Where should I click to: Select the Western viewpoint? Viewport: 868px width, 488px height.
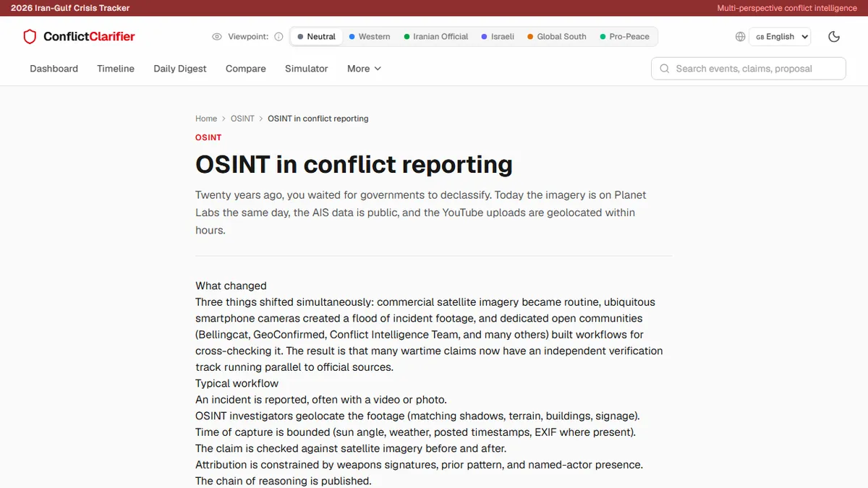click(370, 37)
